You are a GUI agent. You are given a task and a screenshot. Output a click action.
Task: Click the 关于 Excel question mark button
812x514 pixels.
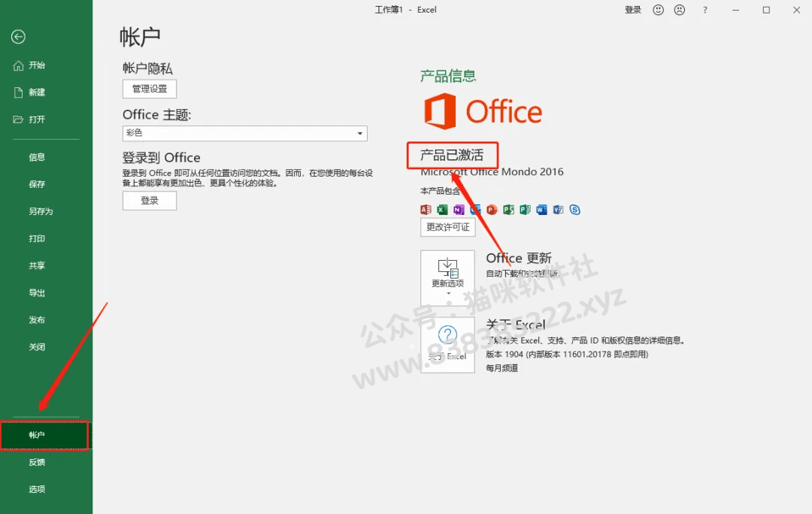click(x=447, y=345)
